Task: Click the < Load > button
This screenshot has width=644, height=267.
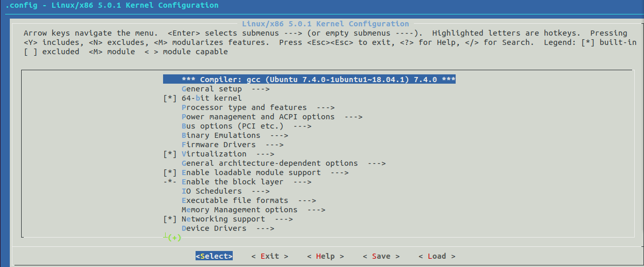Action: [437, 256]
